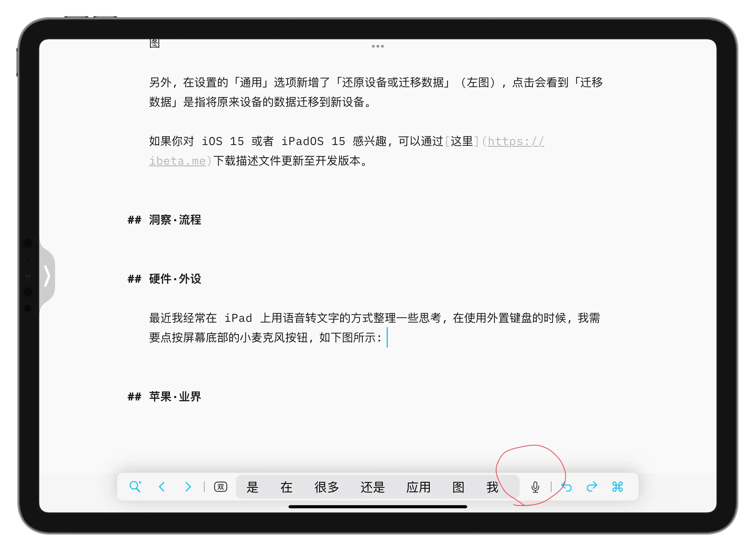Image resolution: width=756 pixels, height=552 pixels.
Task: Open the three-dot multitasking menu at top
Action: (378, 46)
